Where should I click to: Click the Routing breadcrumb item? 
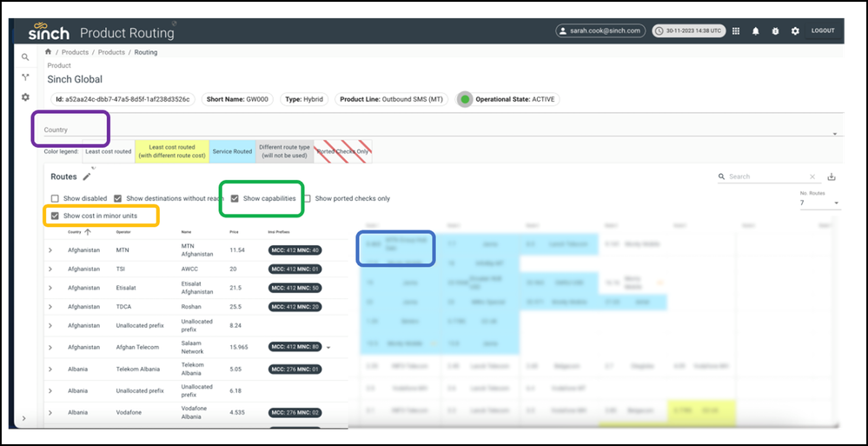tap(146, 52)
